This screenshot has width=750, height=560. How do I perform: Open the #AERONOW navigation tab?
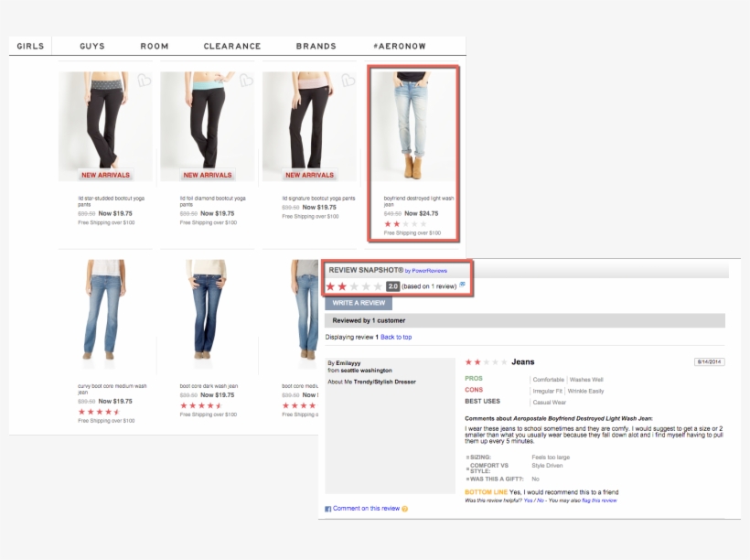point(400,46)
